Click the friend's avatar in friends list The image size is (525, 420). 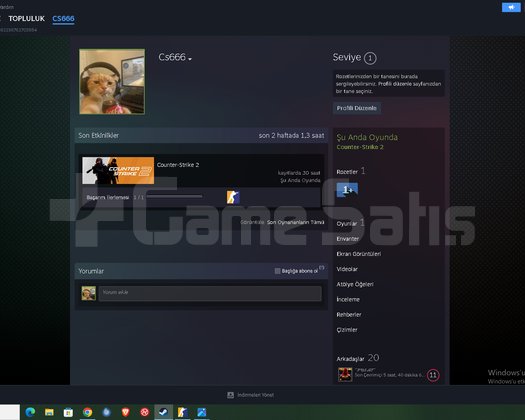pos(345,374)
